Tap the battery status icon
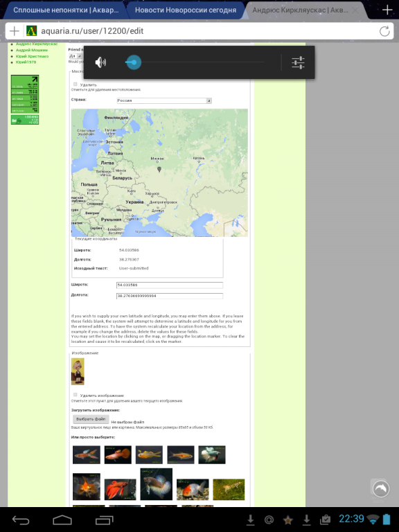The width and height of the screenshot is (399, 532). [x=387, y=520]
